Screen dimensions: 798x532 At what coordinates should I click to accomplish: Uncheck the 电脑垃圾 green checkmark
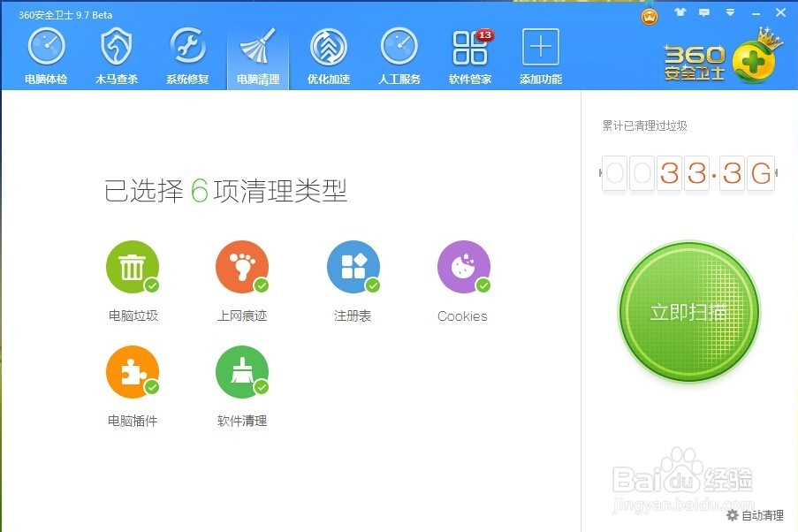pos(152,287)
